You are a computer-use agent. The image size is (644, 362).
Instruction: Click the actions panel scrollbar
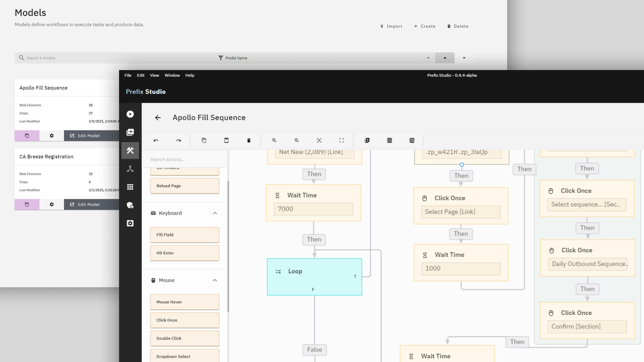tap(228, 246)
